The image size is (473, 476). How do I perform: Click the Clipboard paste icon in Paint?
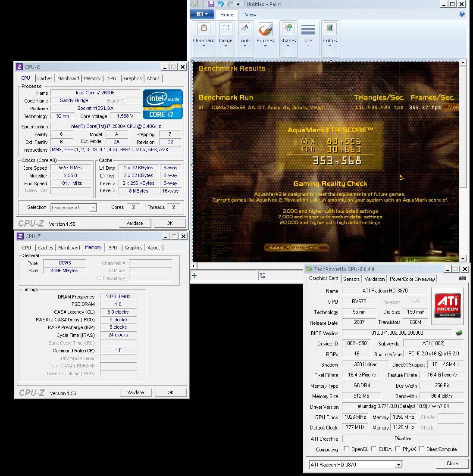click(x=204, y=29)
